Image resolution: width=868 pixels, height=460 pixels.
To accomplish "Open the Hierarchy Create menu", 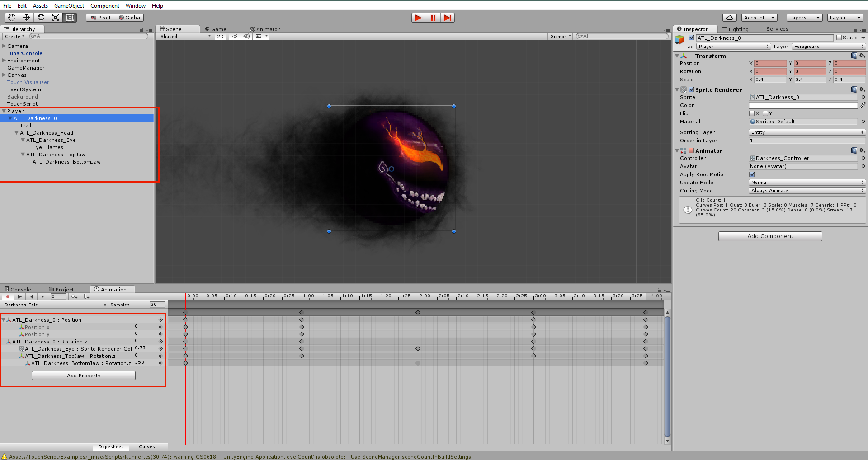I will click(14, 36).
